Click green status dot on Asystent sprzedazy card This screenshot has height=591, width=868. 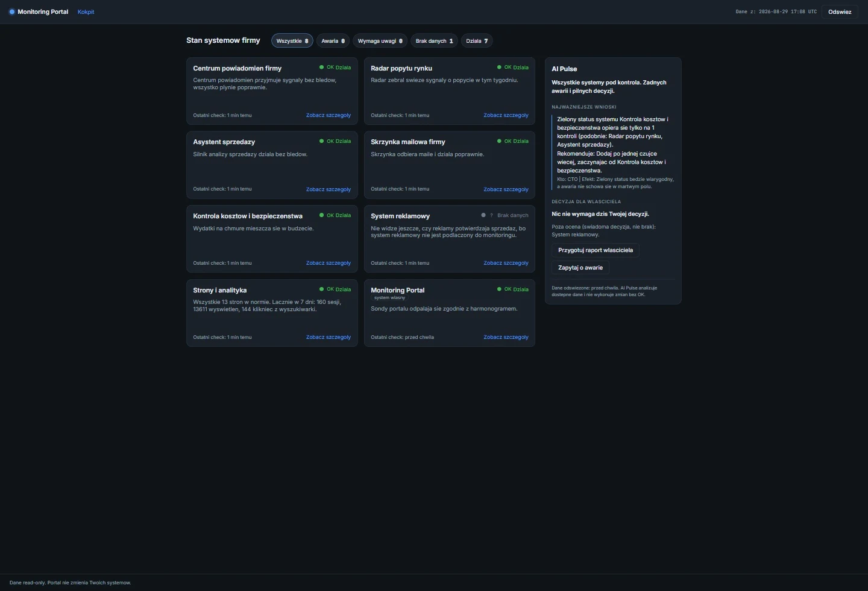(x=321, y=141)
